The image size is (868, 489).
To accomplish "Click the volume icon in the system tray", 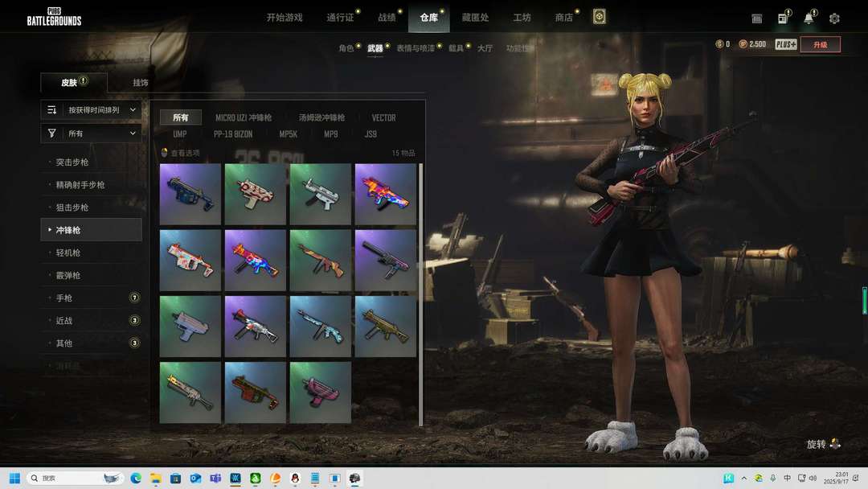I will click(x=813, y=478).
